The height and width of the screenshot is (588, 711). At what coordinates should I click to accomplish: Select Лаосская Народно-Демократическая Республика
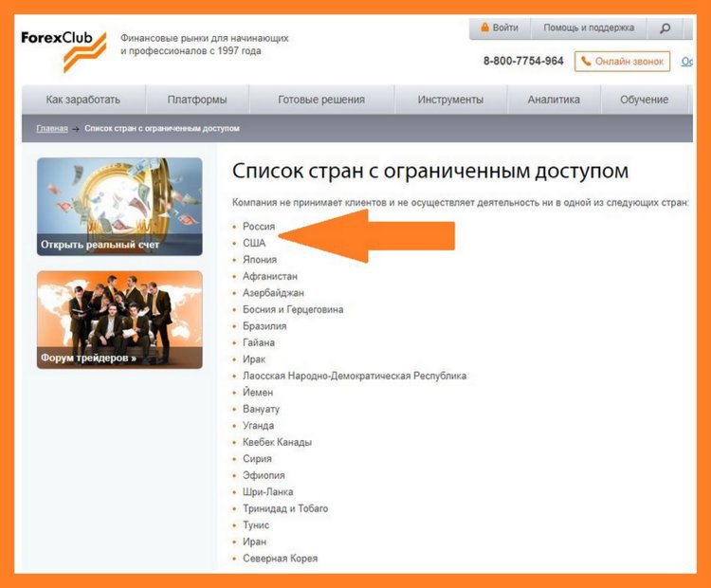355,376
